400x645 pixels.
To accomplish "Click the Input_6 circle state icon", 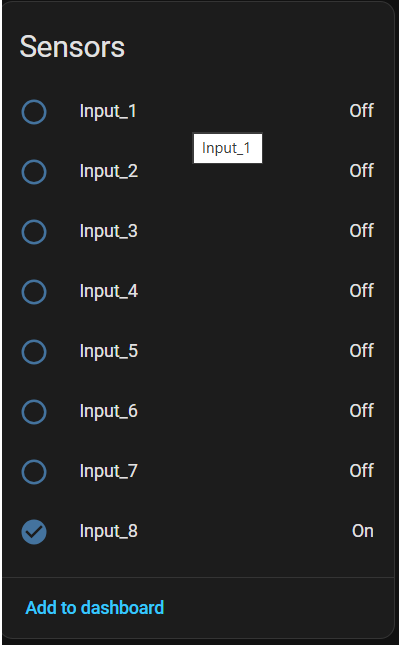I will 34,411.
